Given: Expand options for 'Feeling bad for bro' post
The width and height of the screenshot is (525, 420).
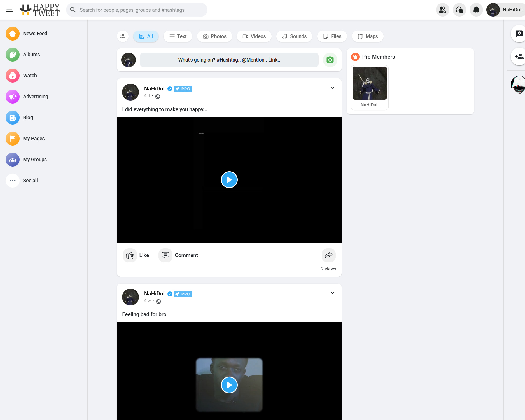Looking at the screenshot, I should click(332, 293).
